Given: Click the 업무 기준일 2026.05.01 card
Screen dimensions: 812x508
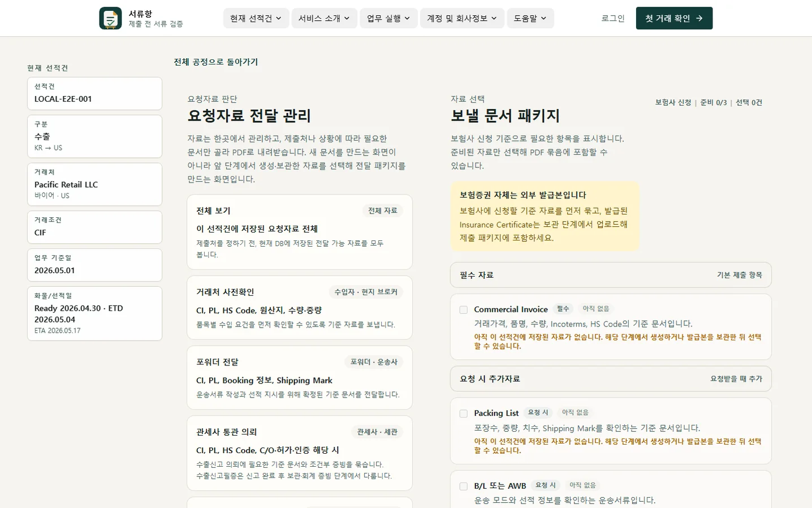Looking at the screenshot, I should tap(94, 265).
